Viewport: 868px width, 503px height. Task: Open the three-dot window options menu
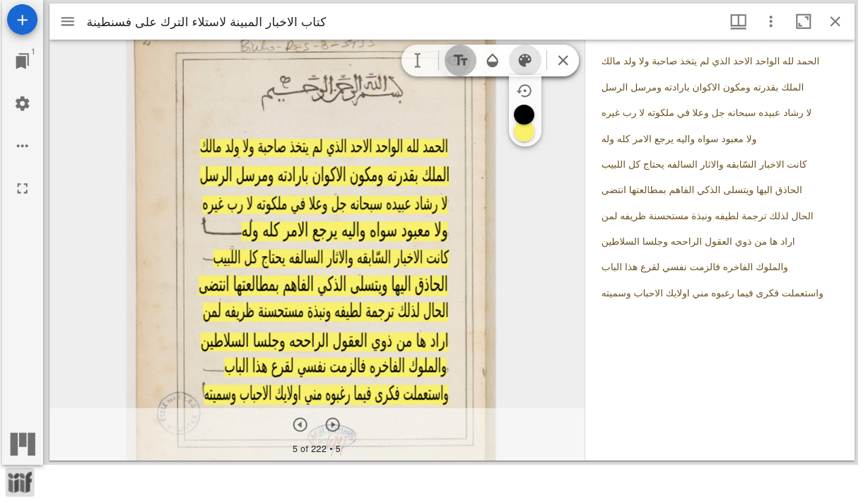(770, 22)
